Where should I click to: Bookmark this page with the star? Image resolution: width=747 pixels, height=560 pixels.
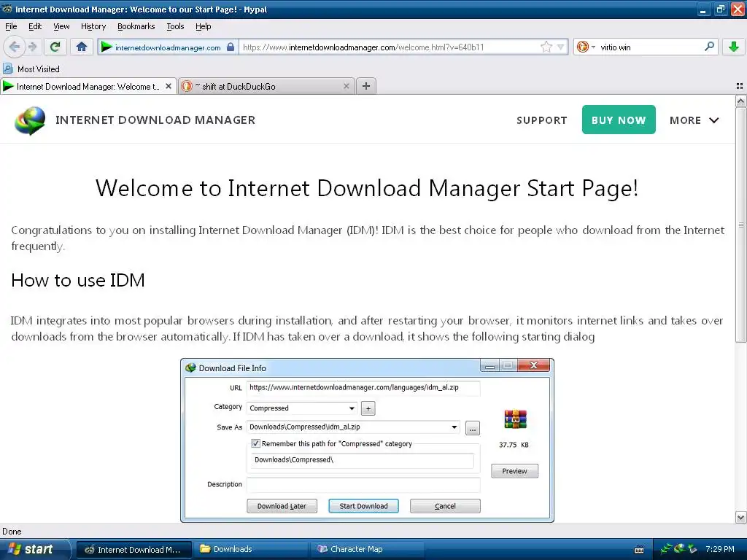coord(546,47)
